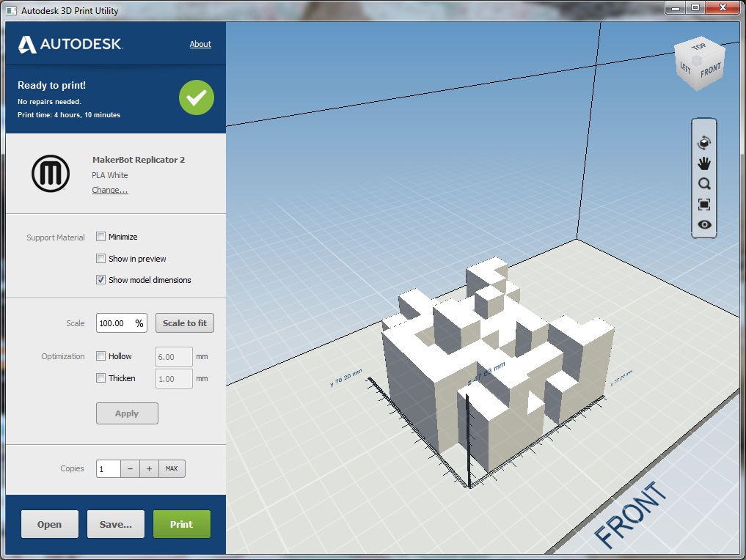This screenshot has width=746, height=560.
Task: Enable Show in preview checkbox
Action: tap(101, 258)
